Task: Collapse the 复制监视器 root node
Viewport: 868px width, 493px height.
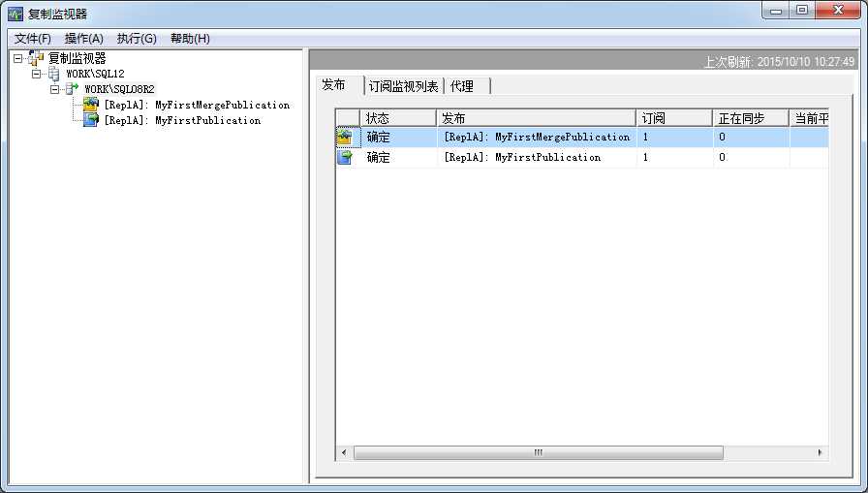Action: pos(18,58)
